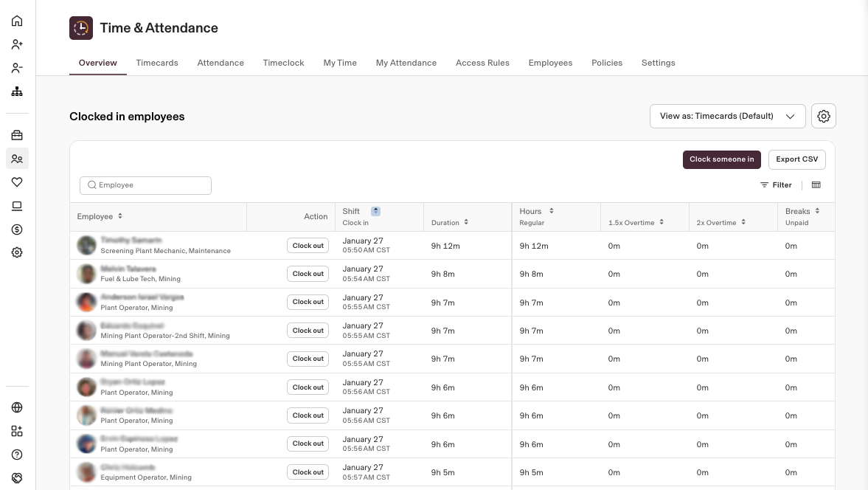This screenshot has width=868, height=490.
Task: Open the briefcase icon in sidebar
Action: [x=17, y=135]
